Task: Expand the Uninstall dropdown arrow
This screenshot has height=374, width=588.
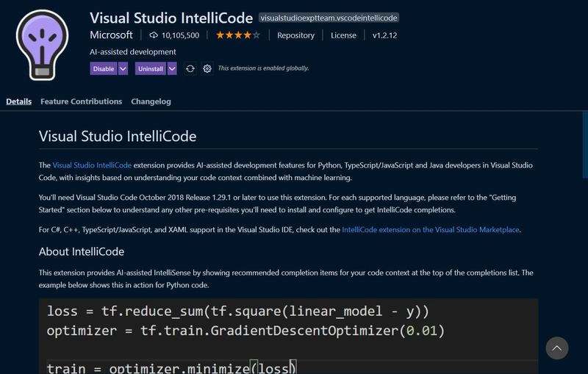Action: pyautogui.click(x=172, y=68)
